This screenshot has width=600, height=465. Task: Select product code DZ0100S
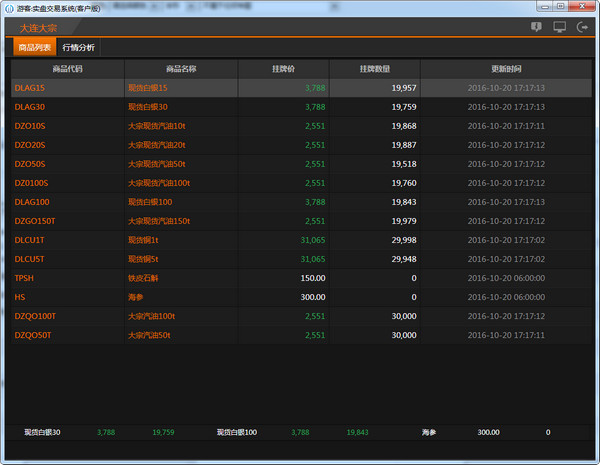click(31, 183)
